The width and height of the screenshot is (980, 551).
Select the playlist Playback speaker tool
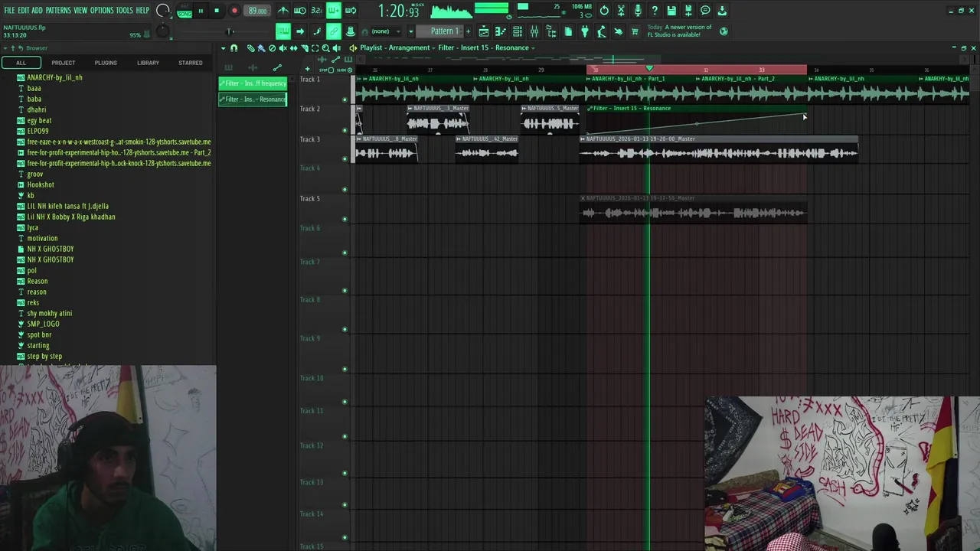(336, 48)
